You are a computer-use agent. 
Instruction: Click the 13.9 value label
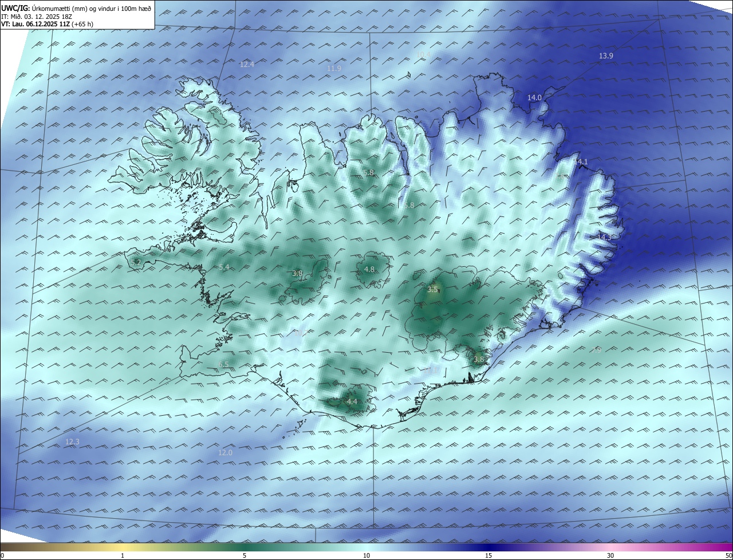click(606, 56)
